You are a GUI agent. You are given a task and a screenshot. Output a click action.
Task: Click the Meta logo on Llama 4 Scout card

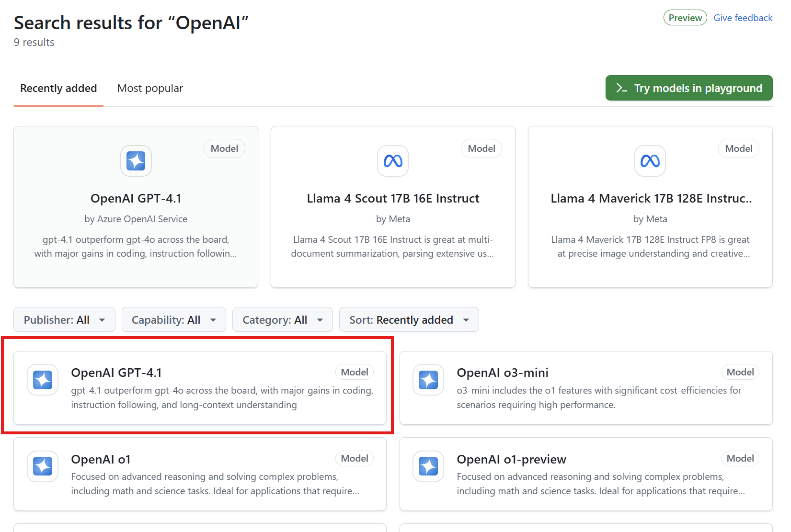tap(393, 161)
